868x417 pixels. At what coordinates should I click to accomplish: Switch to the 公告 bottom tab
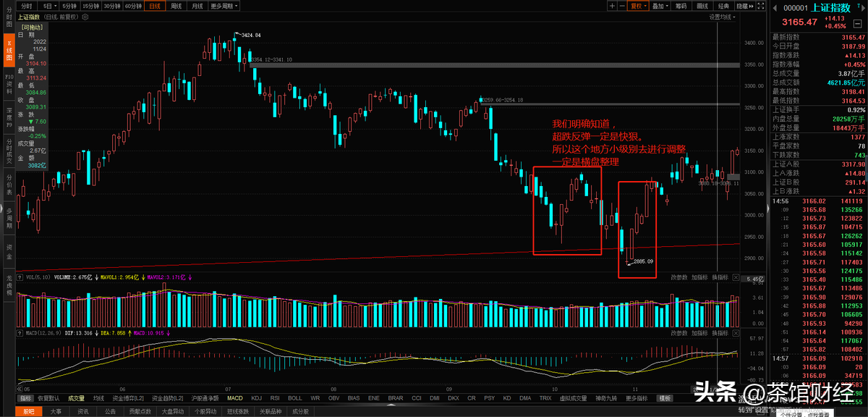click(109, 411)
